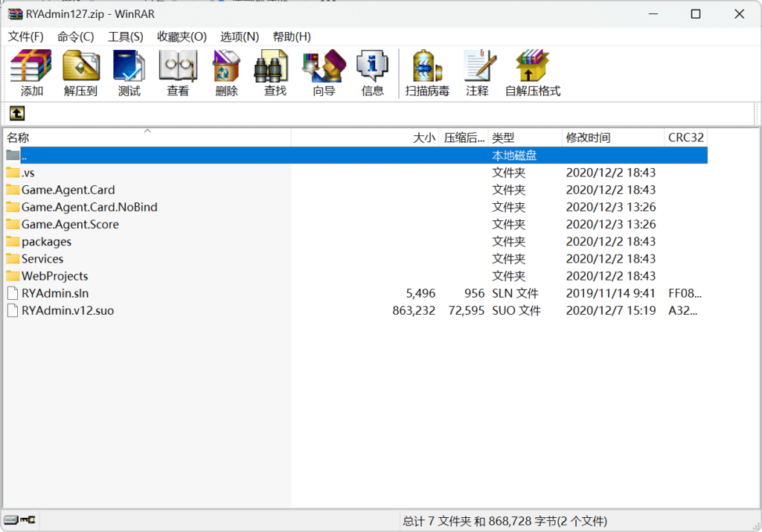Viewport: 762px width, 532px height.
Task: Click the 删除 (Delete) toolbar icon
Action: coord(226,73)
